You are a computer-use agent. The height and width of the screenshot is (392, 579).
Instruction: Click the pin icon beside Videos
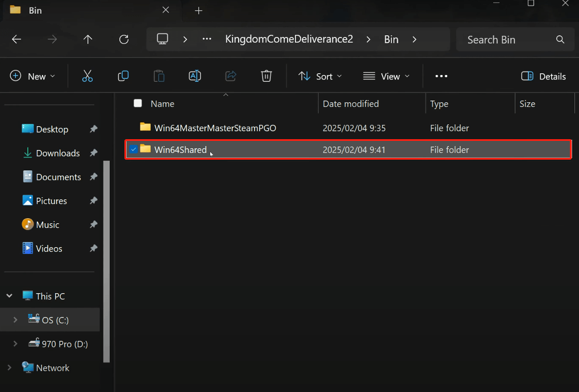[x=93, y=248]
